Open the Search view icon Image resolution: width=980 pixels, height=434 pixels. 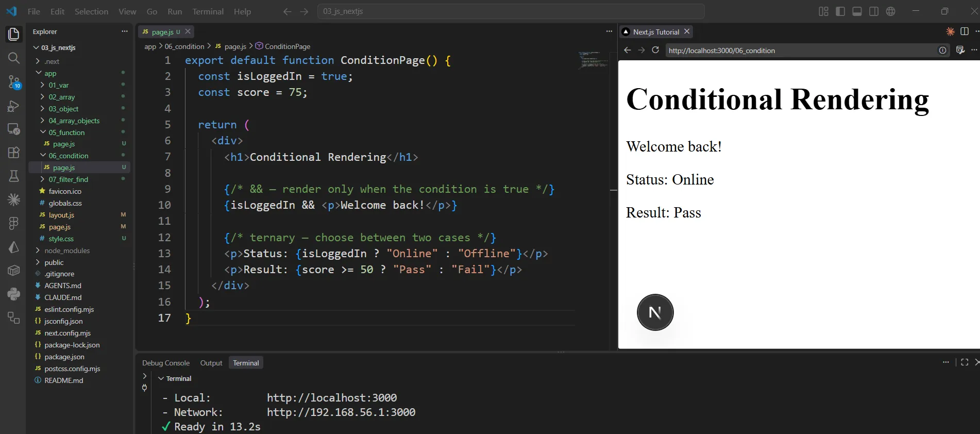[x=14, y=58]
